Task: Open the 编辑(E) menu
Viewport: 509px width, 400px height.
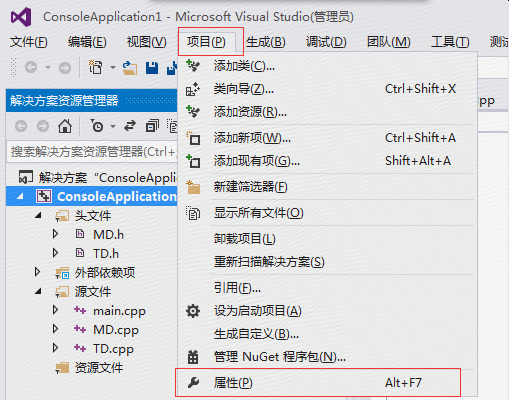Action: [x=87, y=42]
